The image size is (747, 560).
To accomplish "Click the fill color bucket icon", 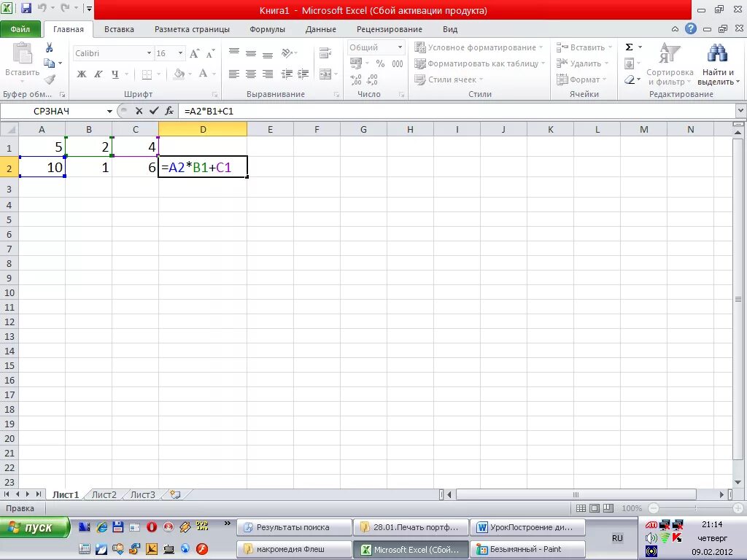I will (x=179, y=74).
